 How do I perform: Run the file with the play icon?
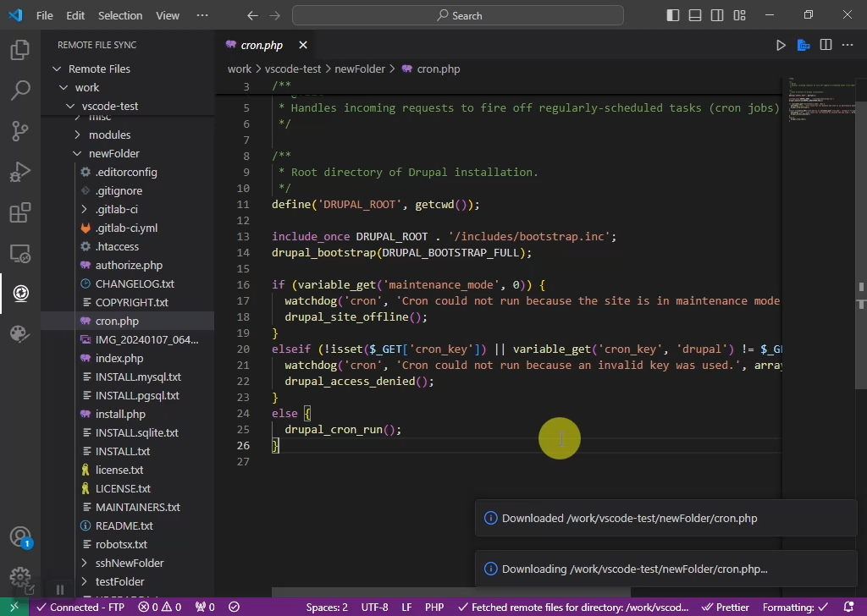781,46
